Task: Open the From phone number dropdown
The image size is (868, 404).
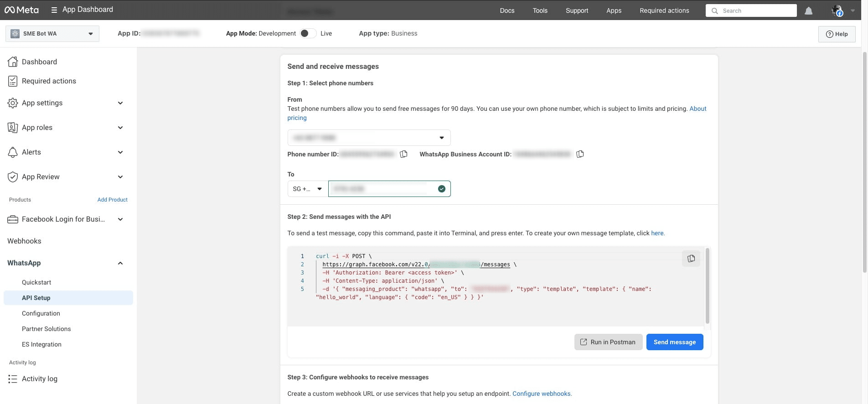Action: tap(369, 138)
